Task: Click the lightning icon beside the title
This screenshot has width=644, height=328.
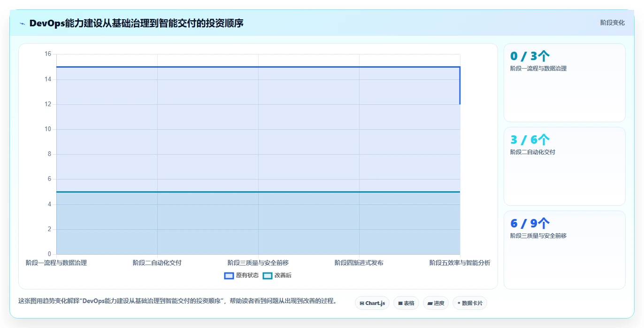Action: click(x=22, y=23)
